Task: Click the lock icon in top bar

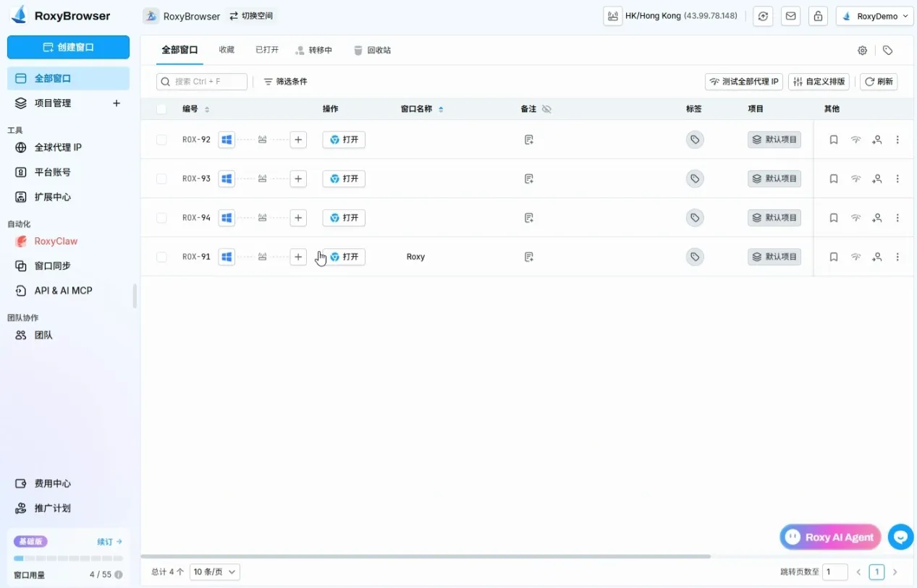Action: coord(818,16)
